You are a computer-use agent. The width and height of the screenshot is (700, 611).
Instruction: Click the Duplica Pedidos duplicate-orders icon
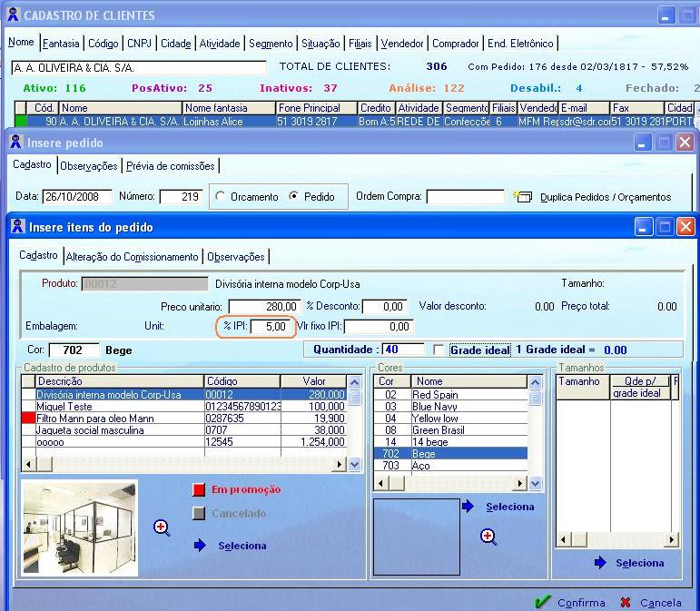point(522,196)
